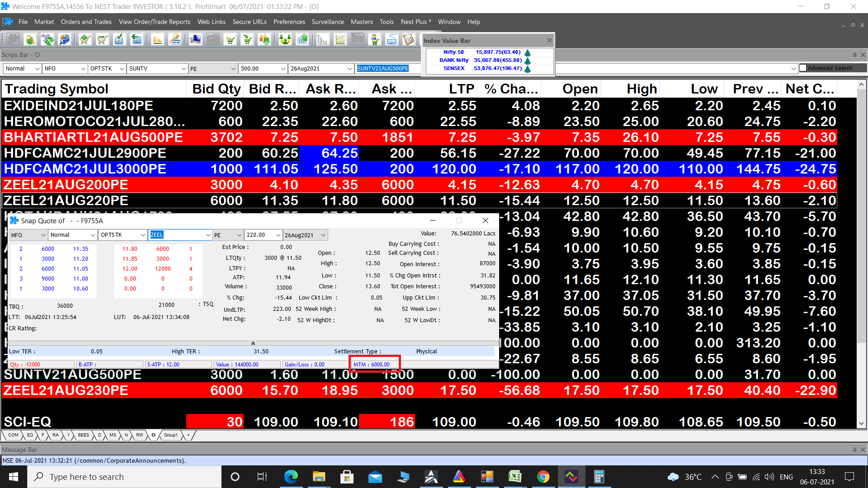868x488 pixels.
Task: Open the 26Aug2021 expiry dropdown in Scrips Bar
Action: point(349,69)
